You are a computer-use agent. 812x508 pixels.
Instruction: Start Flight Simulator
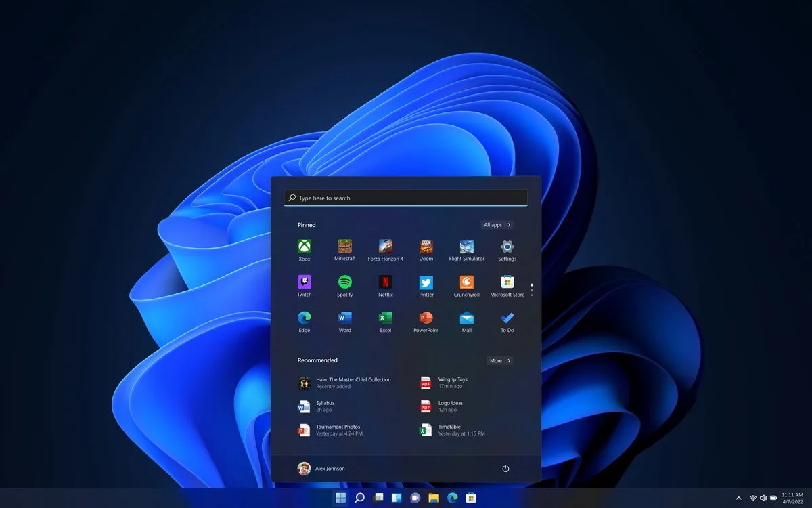click(466, 245)
